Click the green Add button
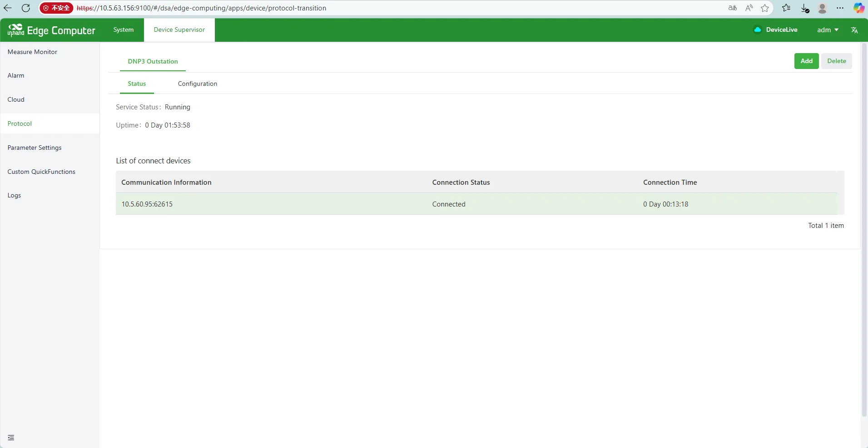 tap(806, 61)
